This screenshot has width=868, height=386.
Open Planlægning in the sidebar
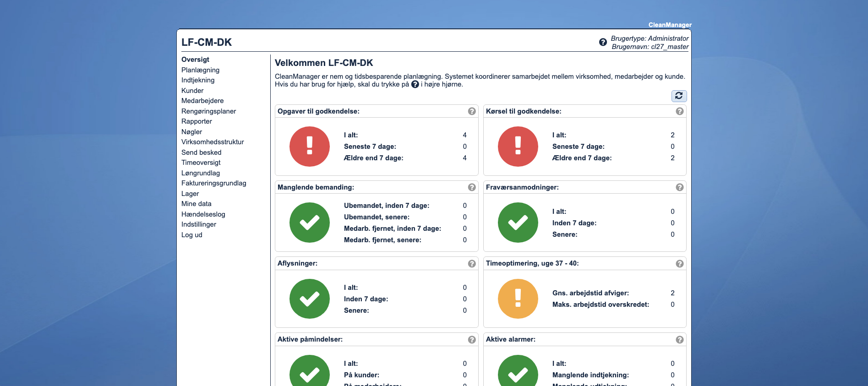(x=200, y=70)
